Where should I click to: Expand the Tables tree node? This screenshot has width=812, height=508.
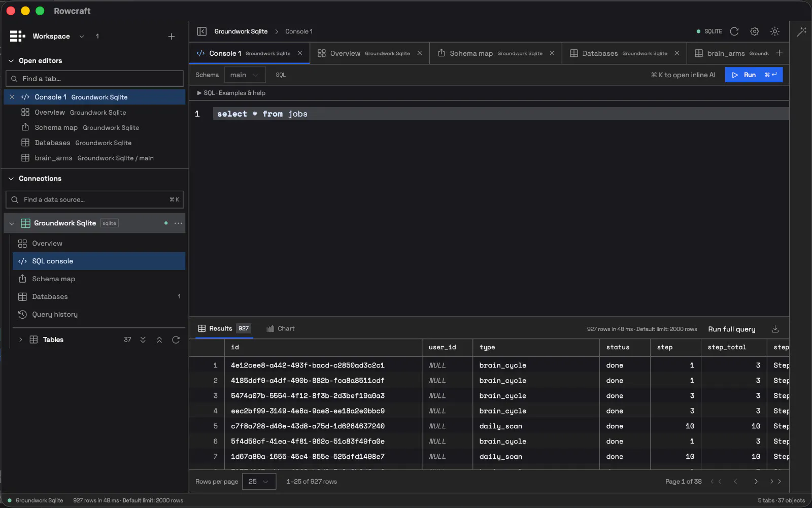[20, 340]
